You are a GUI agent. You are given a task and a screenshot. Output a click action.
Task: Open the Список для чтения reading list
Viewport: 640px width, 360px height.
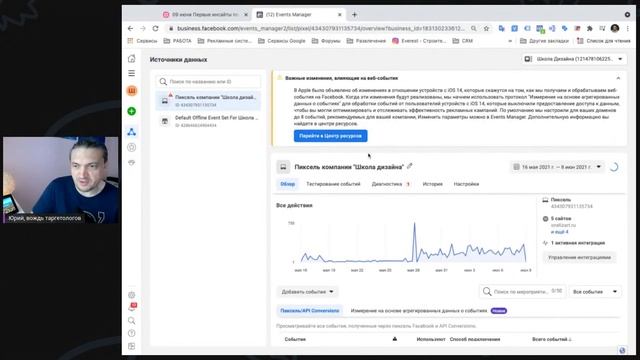click(x=603, y=41)
